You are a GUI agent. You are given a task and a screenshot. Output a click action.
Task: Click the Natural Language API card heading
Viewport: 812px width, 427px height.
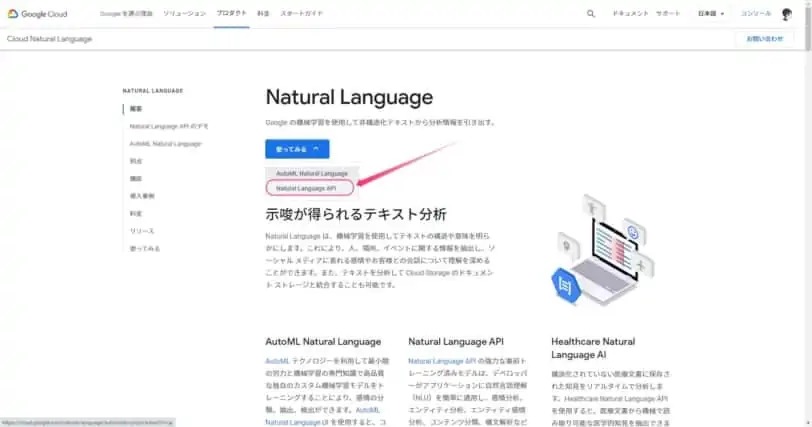pos(456,342)
